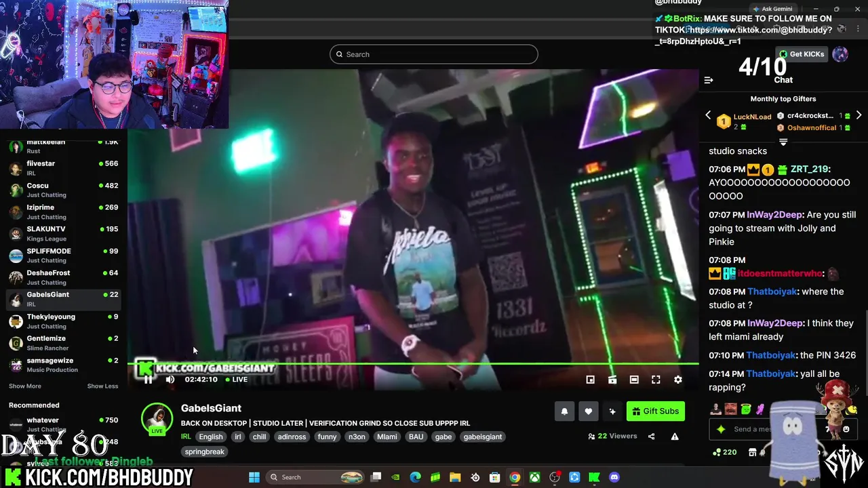The image size is (868, 488).
Task: Share the stream via share icon
Action: pos(652,436)
